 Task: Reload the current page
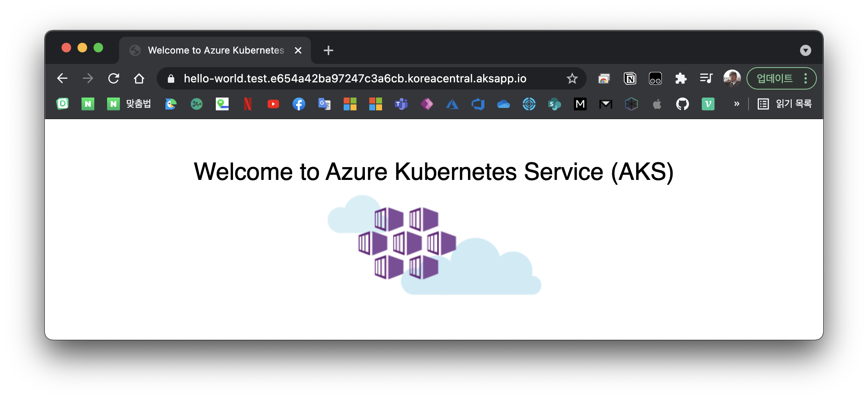(113, 78)
